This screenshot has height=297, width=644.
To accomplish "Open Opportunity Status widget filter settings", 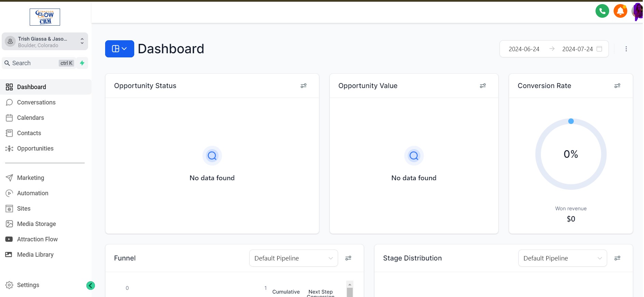I will point(303,86).
